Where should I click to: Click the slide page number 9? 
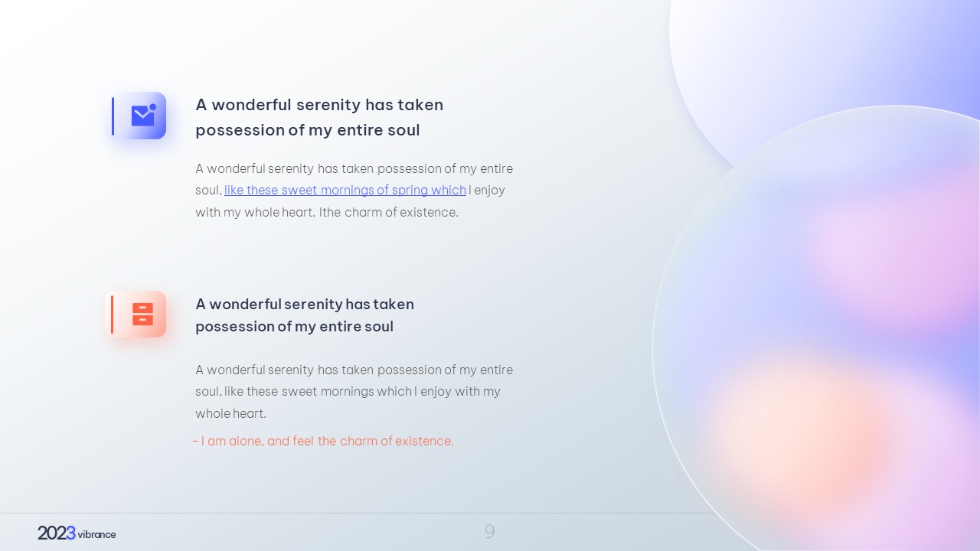(x=489, y=532)
